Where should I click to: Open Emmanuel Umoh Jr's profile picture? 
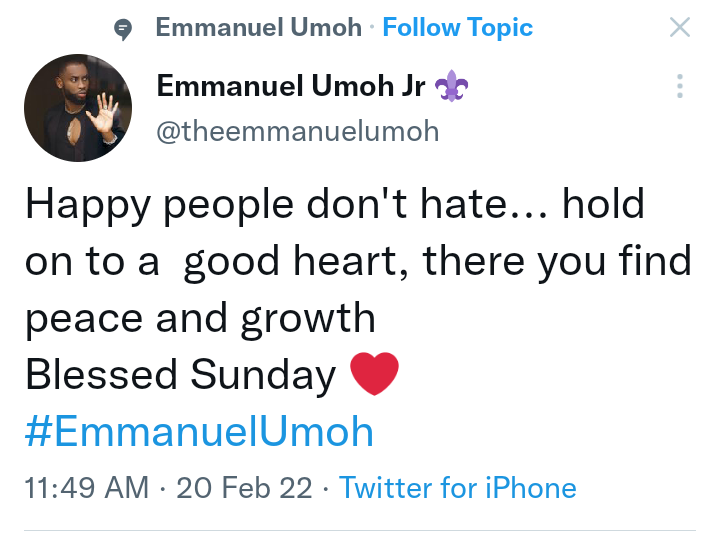click(x=78, y=108)
